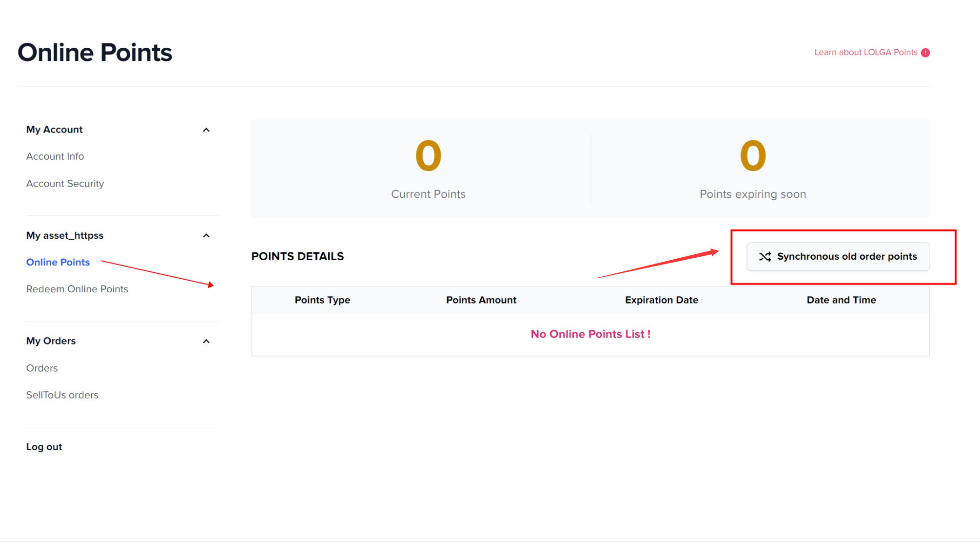Open Learn about LOLGA Points link
This screenshot has width=980, height=552.
pyautogui.click(x=866, y=52)
